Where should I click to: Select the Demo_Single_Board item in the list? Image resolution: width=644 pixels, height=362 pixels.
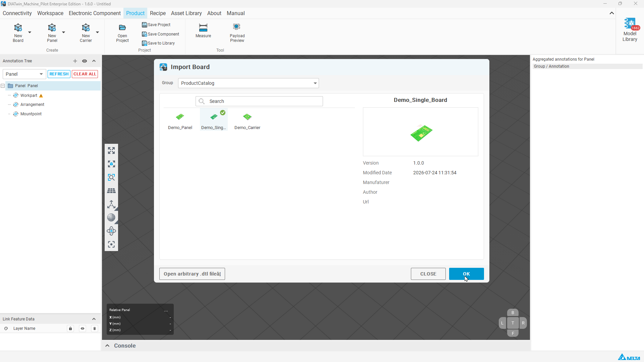214,120
